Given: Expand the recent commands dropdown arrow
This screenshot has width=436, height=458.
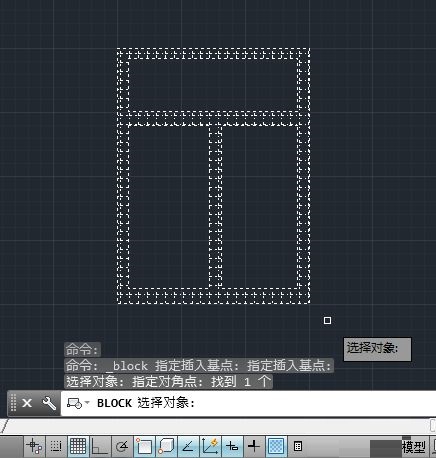Looking at the screenshot, I should pos(87,402).
